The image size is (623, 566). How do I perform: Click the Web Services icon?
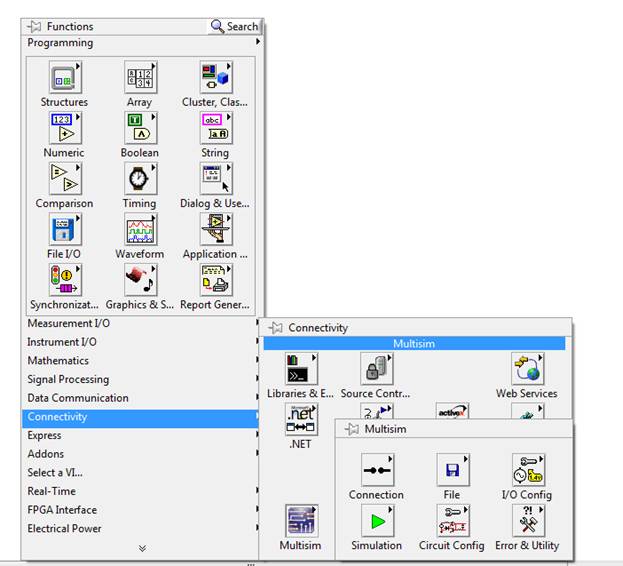[527, 369]
